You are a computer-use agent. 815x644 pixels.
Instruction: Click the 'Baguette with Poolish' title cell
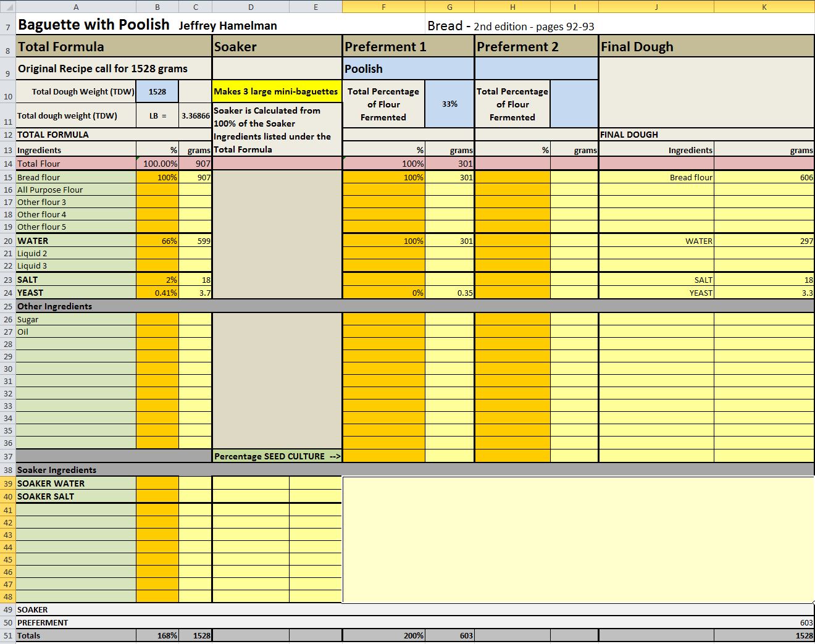click(93, 25)
